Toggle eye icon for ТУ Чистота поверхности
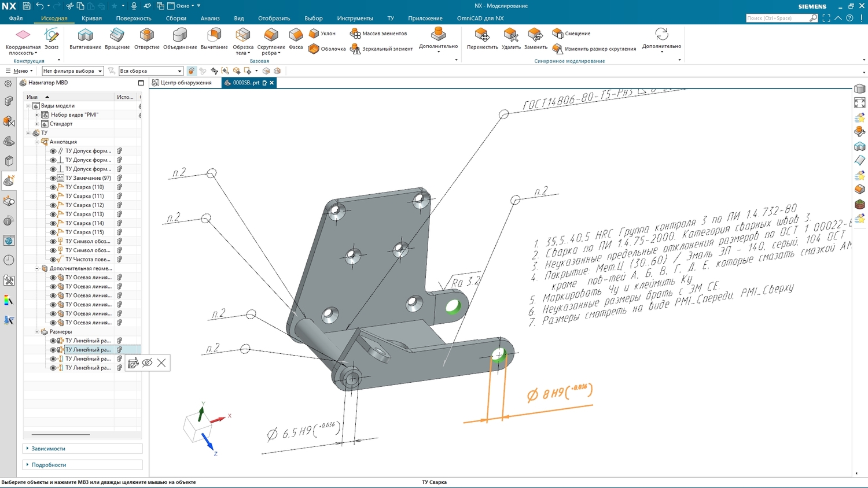The height and width of the screenshot is (488, 868). [x=53, y=260]
